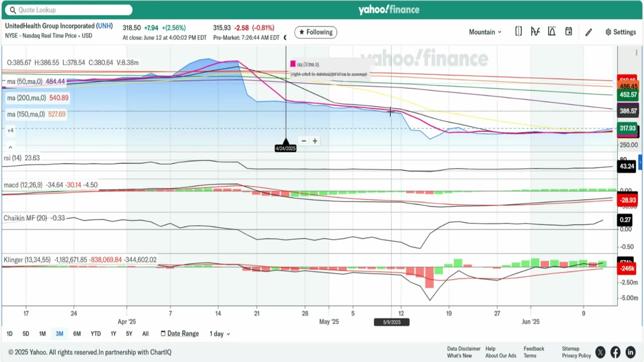
Task: Open the Yahoo Finance logo home link
Action: click(x=389, y=10)
